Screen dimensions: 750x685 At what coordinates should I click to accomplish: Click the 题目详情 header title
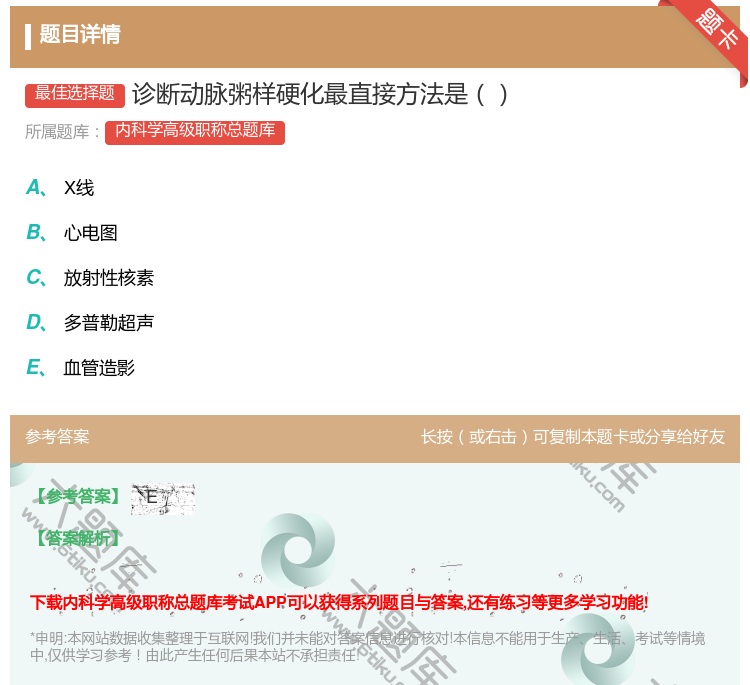[80, 34]
